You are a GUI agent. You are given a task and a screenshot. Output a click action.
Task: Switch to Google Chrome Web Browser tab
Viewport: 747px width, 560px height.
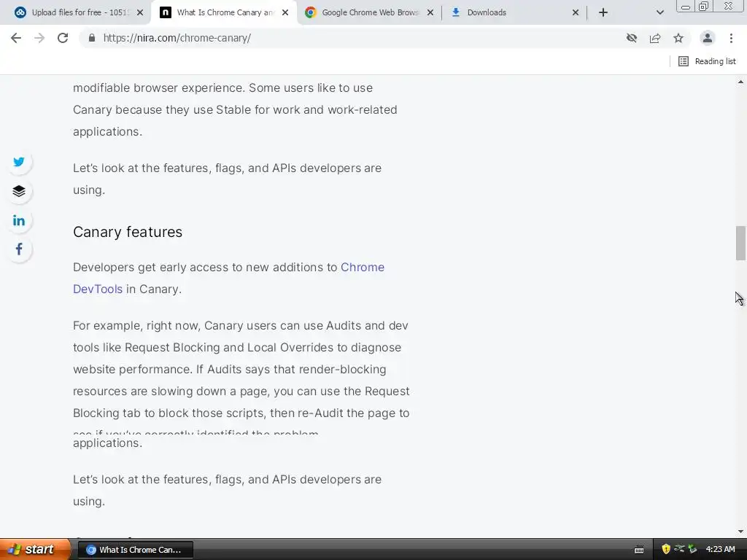(x=369, y=12)
